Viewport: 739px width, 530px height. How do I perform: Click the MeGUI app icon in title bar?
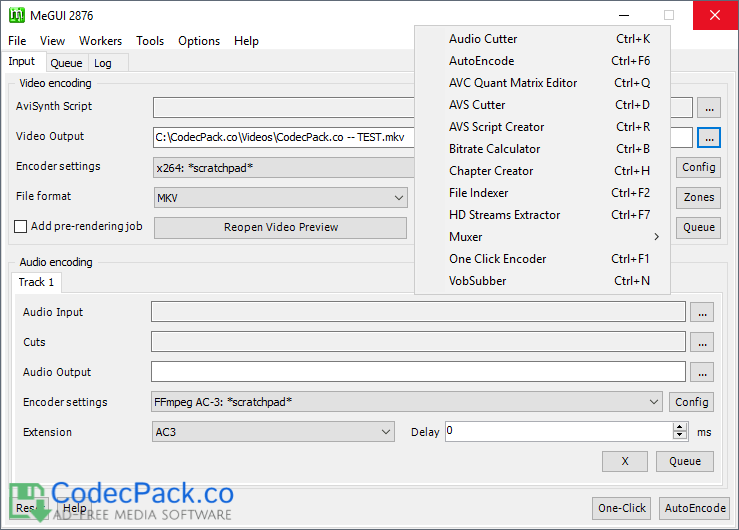pyautogui.click(x=16, y=15)
